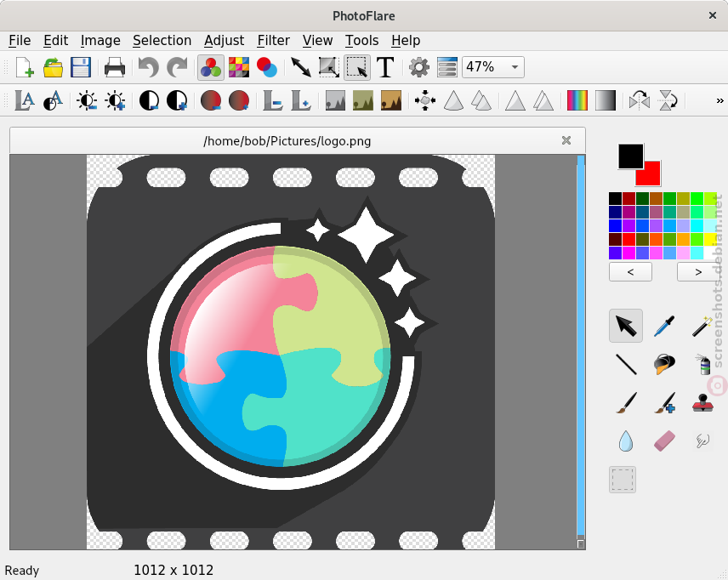Toggle the toolbar selection-rectangle button
Screen dimensions: 728x580
click(x=357, y=67)
